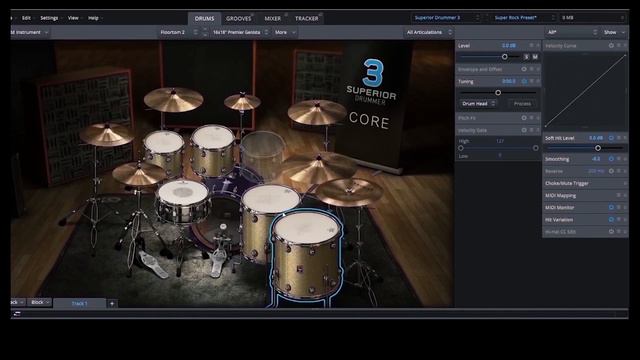Viewport: 640px width, 360px height.
Task: Toggle the Smoothing power button
Action: (611, 158)
